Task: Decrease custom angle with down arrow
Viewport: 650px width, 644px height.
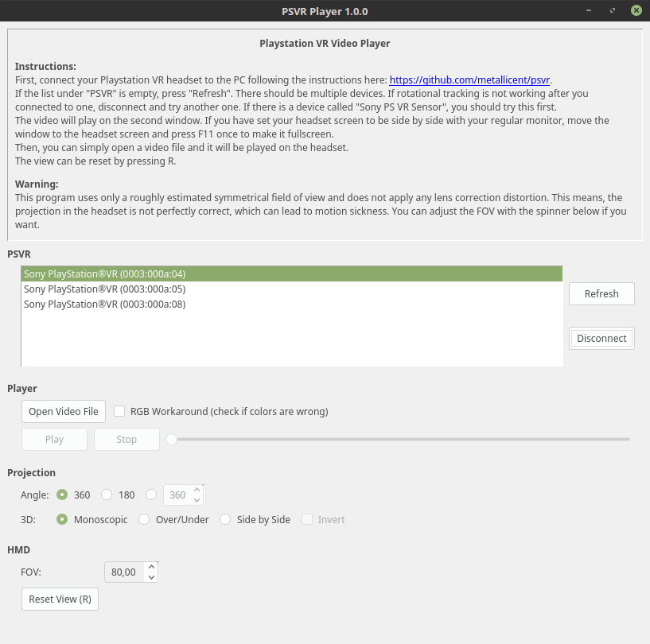Action: (197, 500)
